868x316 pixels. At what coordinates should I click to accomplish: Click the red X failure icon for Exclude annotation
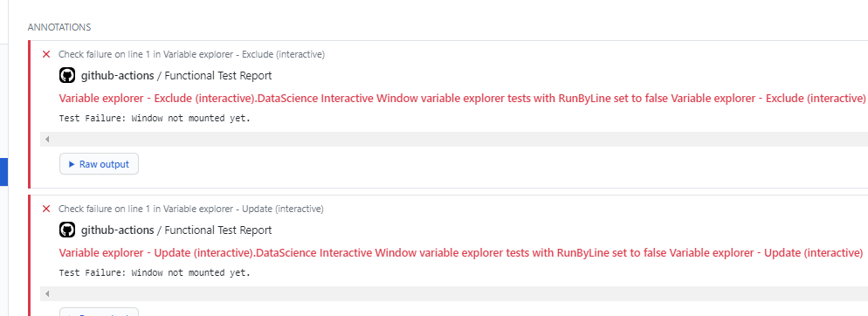[46, 54]
